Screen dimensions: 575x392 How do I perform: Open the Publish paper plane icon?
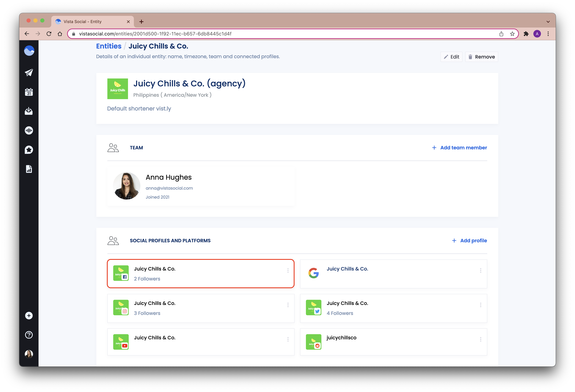(x=29, y=72)
